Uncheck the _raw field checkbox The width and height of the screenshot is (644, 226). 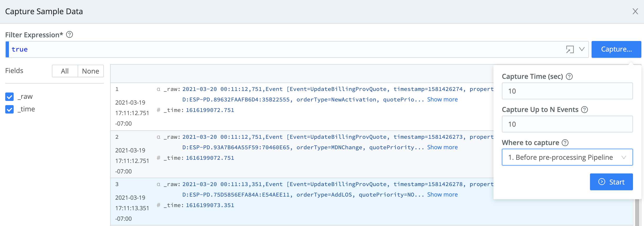[x=9, y=97]
